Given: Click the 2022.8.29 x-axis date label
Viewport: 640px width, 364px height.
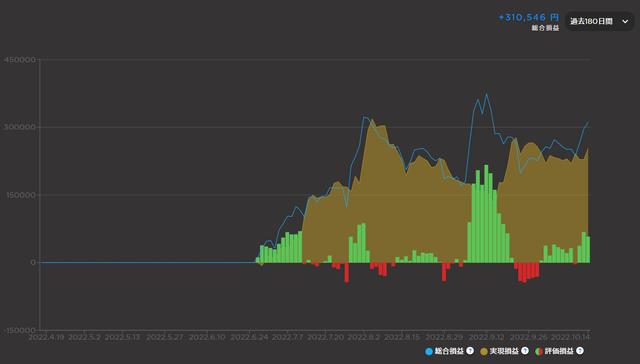Looking at the screenshot, I should pyautogui.click(x=444, y=337).
